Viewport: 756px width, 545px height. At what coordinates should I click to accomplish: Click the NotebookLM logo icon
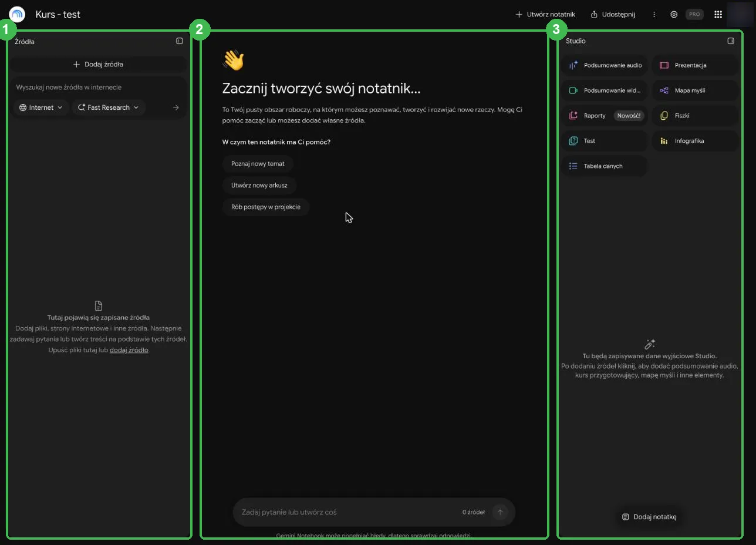pos(18,14)
